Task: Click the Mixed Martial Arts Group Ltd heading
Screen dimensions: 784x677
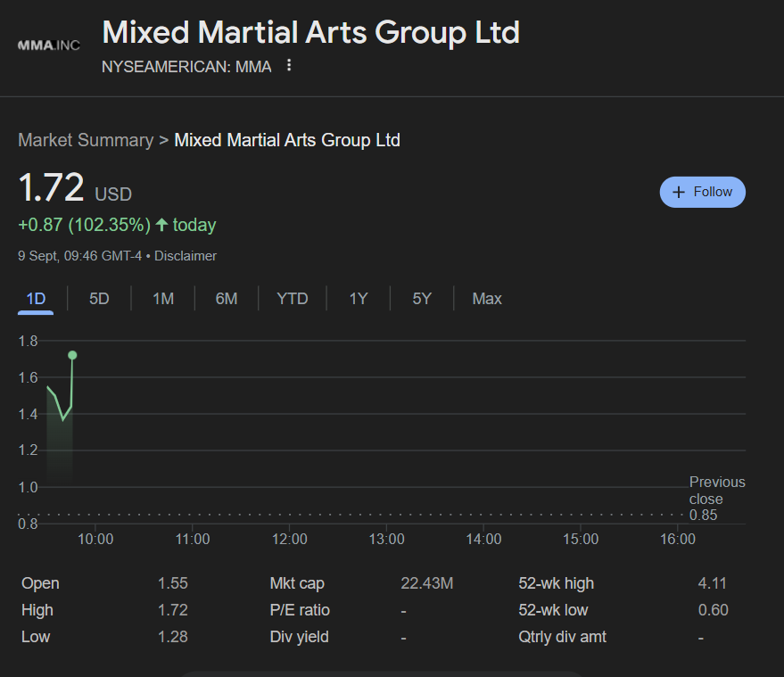Action: 310,33
